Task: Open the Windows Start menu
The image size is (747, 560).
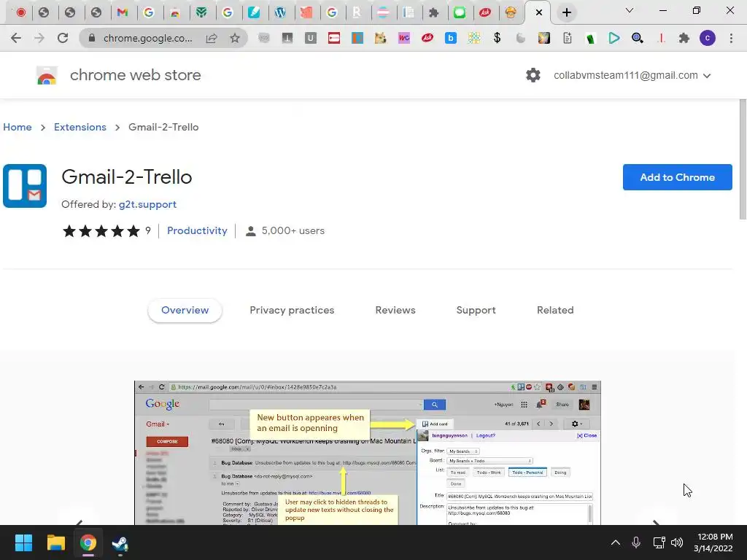Action: (x=23, y=542)
